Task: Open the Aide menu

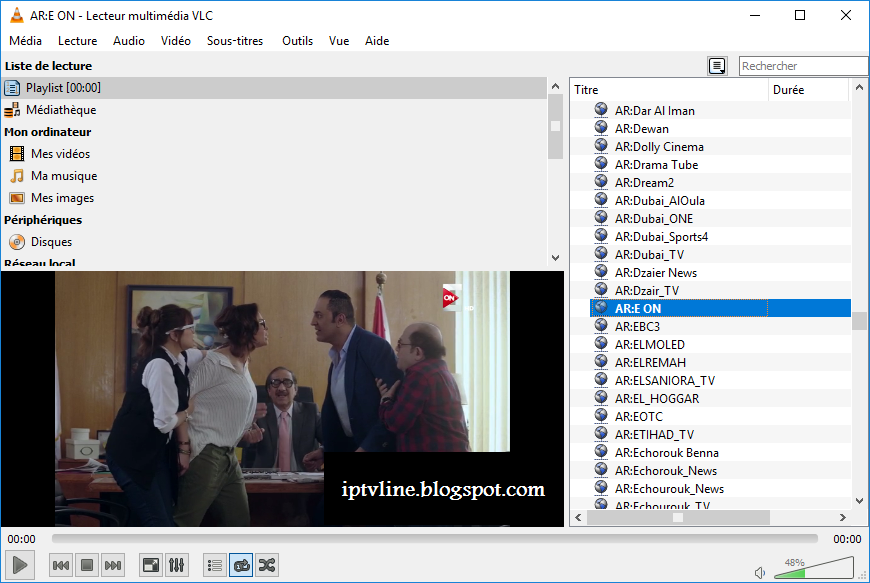Action: [377, 41]
